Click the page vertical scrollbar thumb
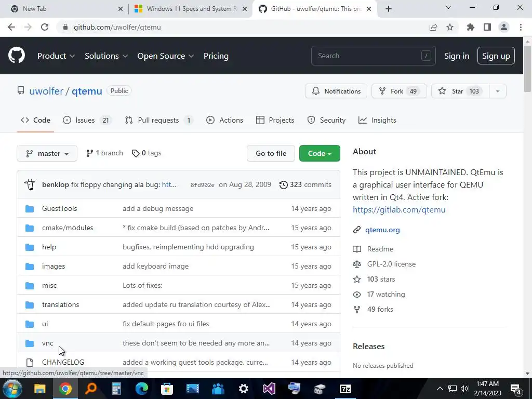532x399 pixels. pyautogui.click(x=527, y=69)
